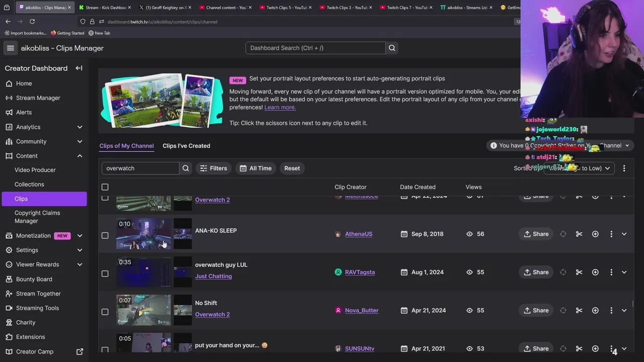The width and height of the screenshot is (644, 362).
Task: Open the No Shift clip thumbnail
Action: point(143,310)
